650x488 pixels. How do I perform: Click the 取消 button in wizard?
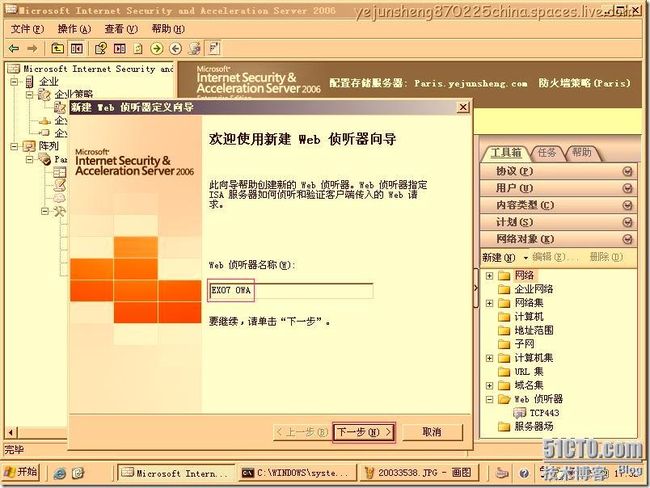click(432, 432)
